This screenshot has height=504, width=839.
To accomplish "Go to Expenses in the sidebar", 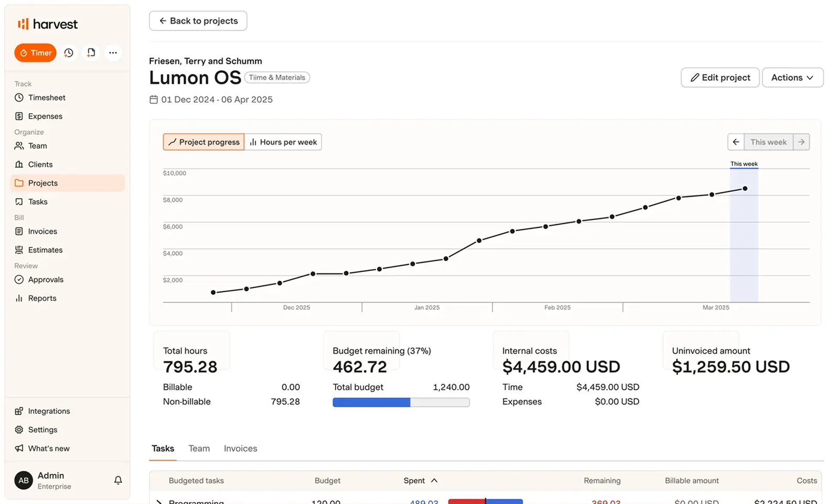I will [67, 116].
